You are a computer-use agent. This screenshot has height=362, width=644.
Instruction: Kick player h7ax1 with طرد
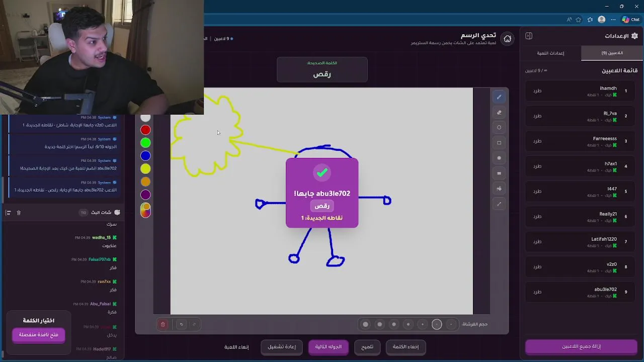[x=537, y=166]
